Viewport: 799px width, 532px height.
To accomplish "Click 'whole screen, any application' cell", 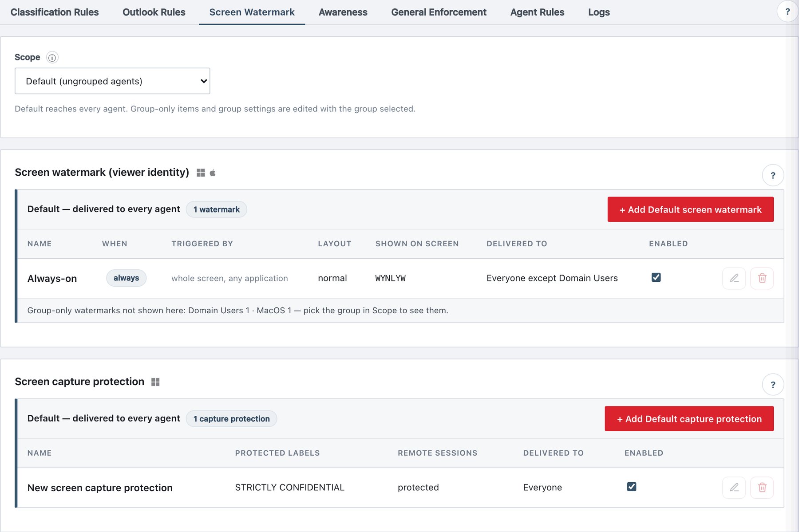I will 229,279.
